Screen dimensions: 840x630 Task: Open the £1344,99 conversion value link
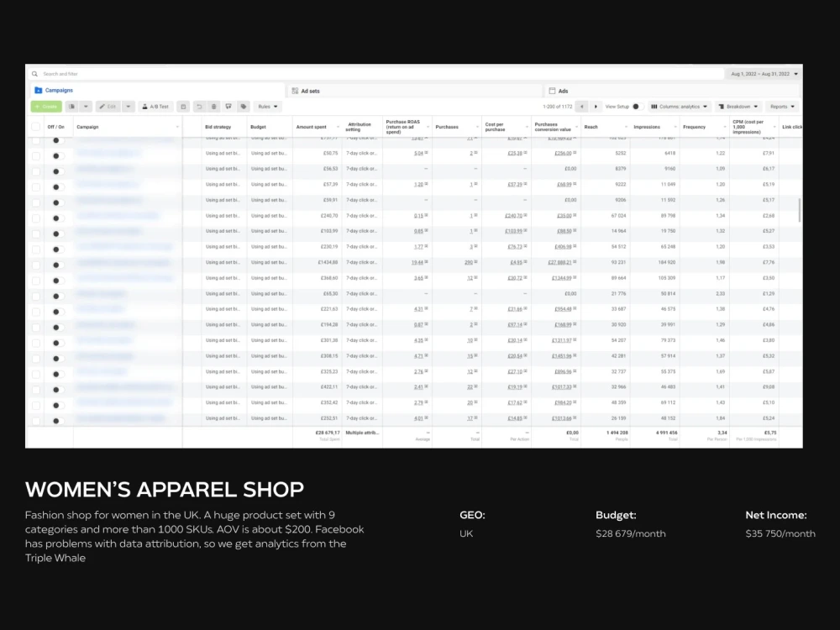click(562, 278)
